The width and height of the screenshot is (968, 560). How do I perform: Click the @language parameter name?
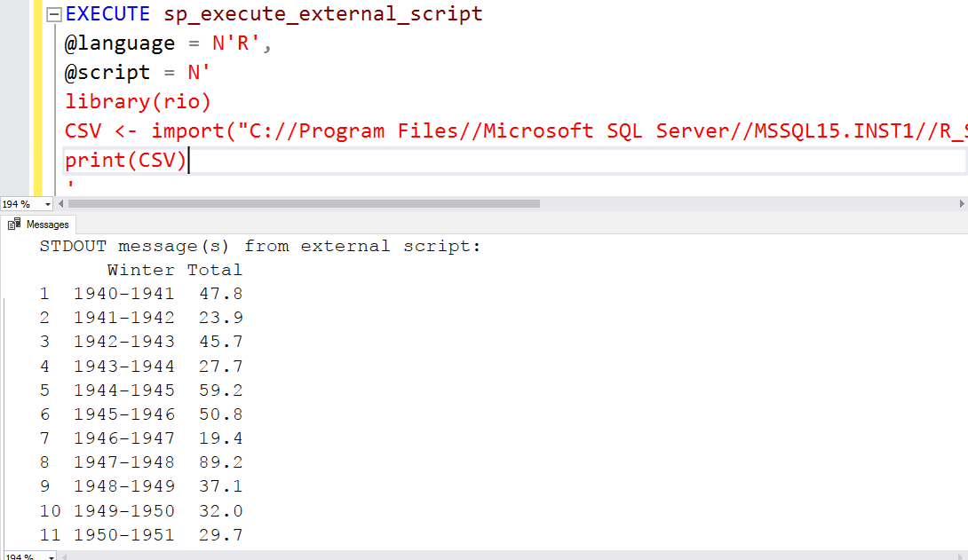(x=119, y=43)
